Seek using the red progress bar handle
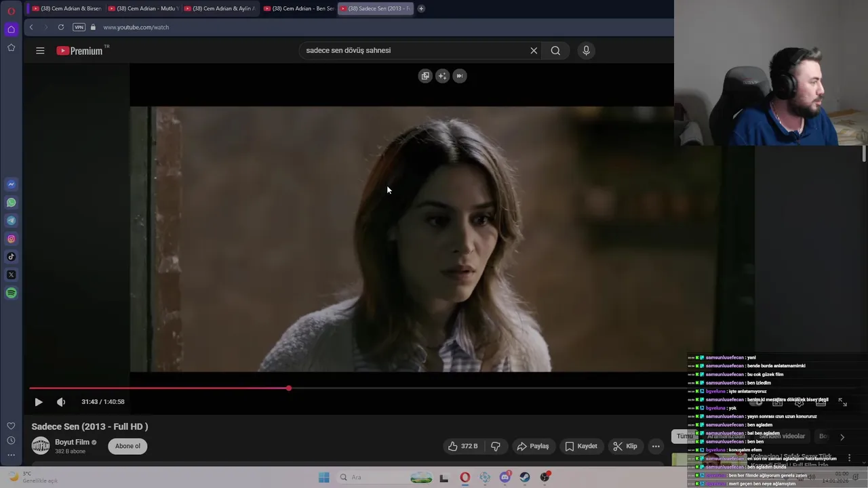 click(289, 388)
